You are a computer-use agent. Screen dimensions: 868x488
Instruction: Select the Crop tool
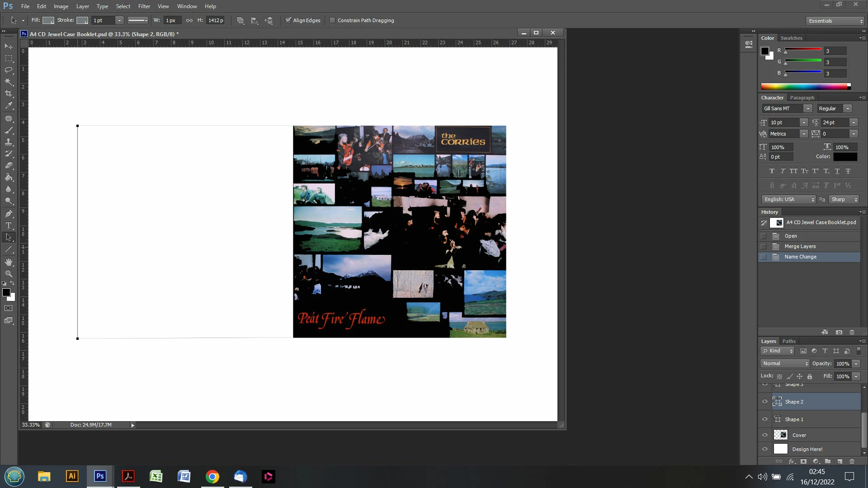pyautogui.click(x=9, y=94)
